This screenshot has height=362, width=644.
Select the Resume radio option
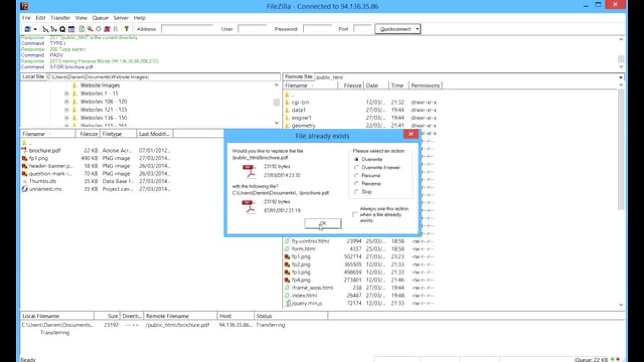pyautogui.click(x=357, y=175)
